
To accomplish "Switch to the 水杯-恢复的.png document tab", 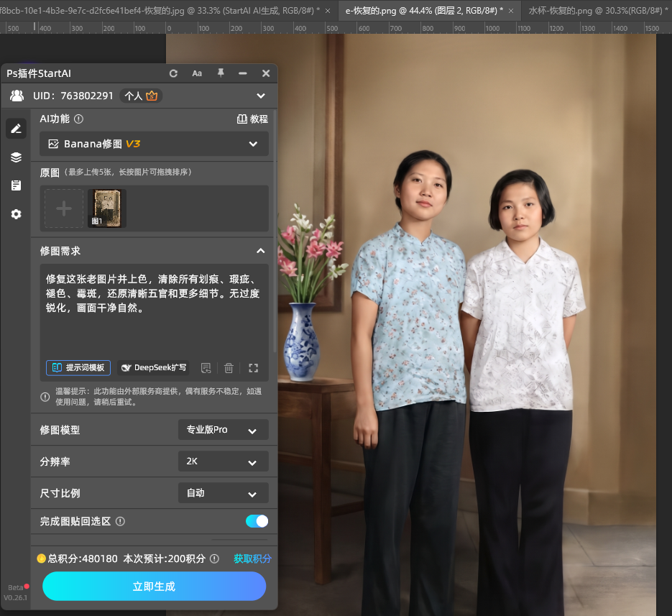I will point(596,10).
